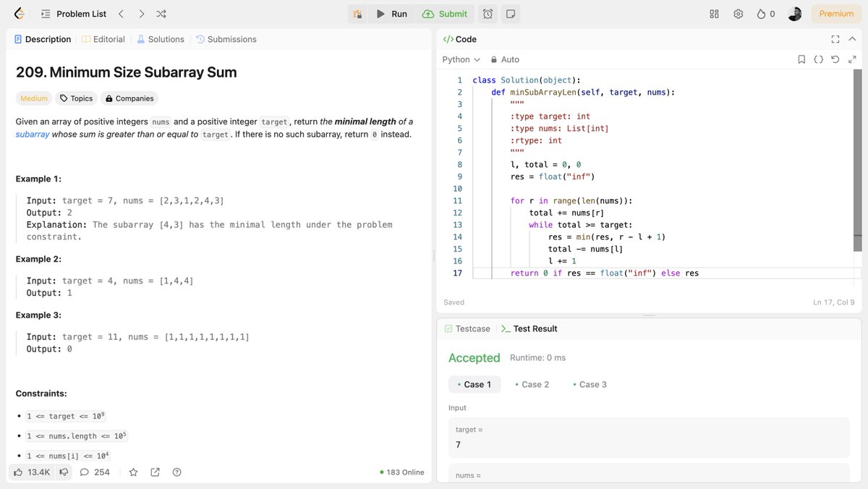Open the 254 comments
Viewport: 868px width, 489px height.
[x=95, y=472]
